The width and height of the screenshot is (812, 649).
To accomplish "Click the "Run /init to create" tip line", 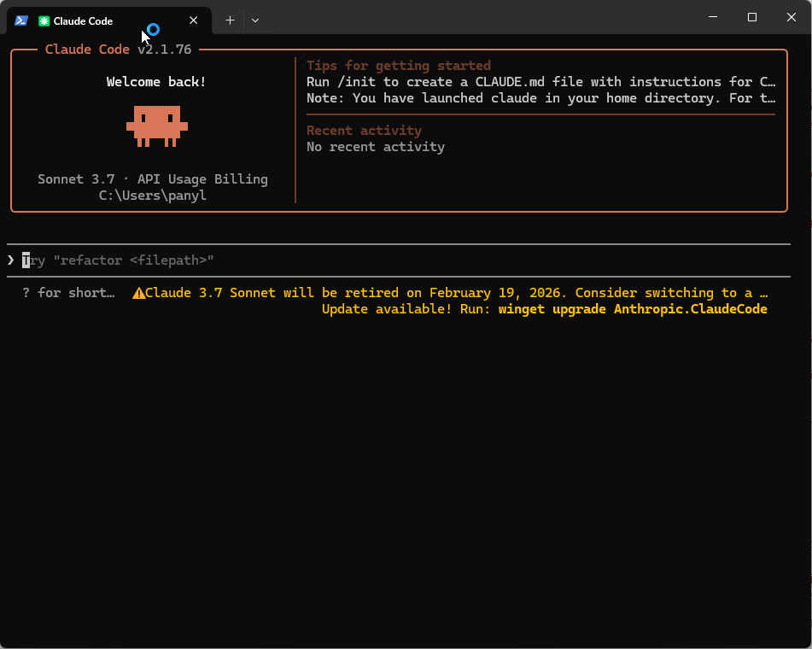I will pyautogui.click(x=540, y=82).
